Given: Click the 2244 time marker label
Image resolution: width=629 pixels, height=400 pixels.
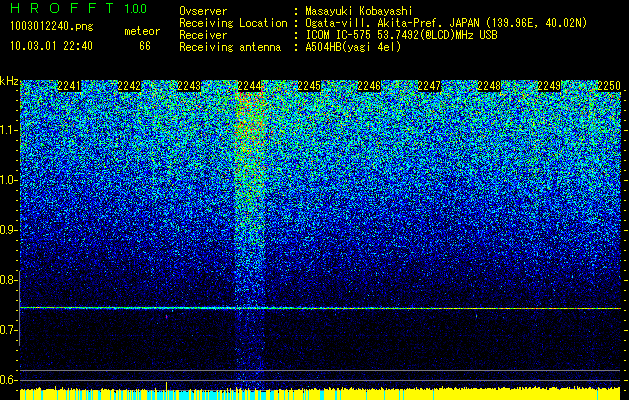Looking at the screenshot, I should [249, 86].
